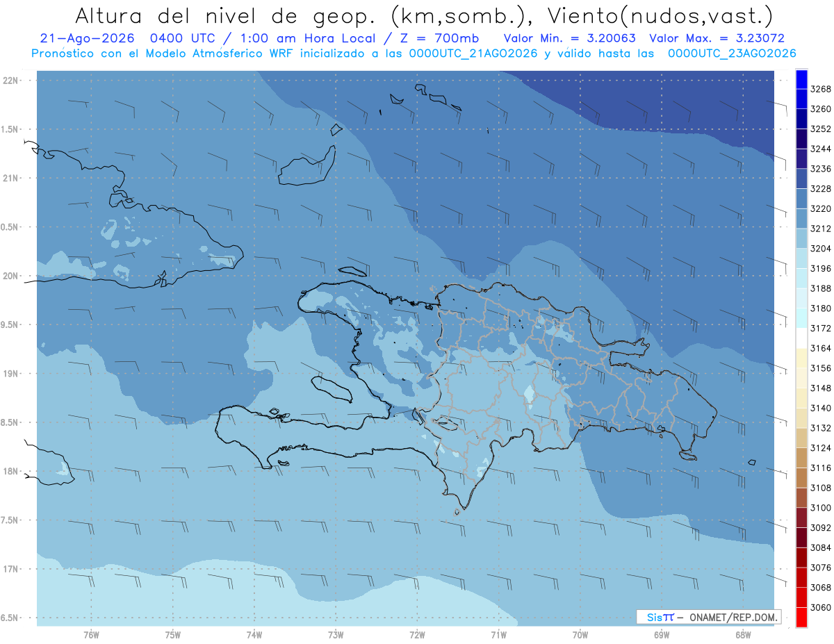Click the '3236' colorbar value
The image size is (834, 644).
821,169
